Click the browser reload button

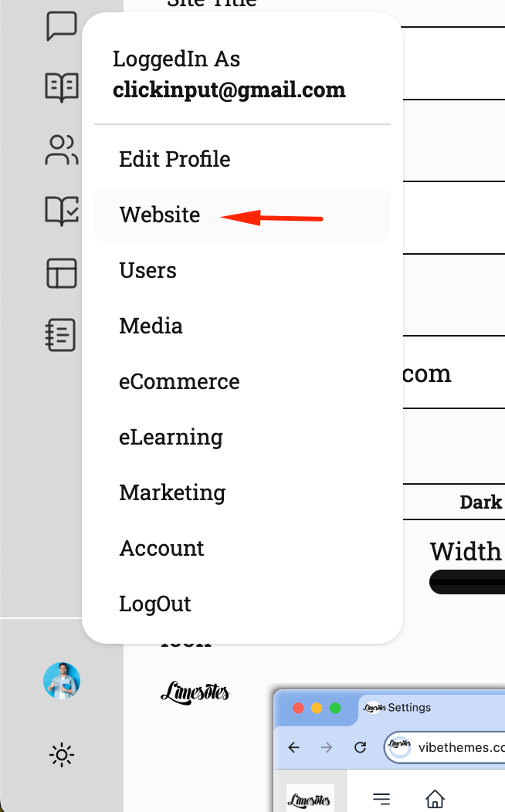(360, 747)
